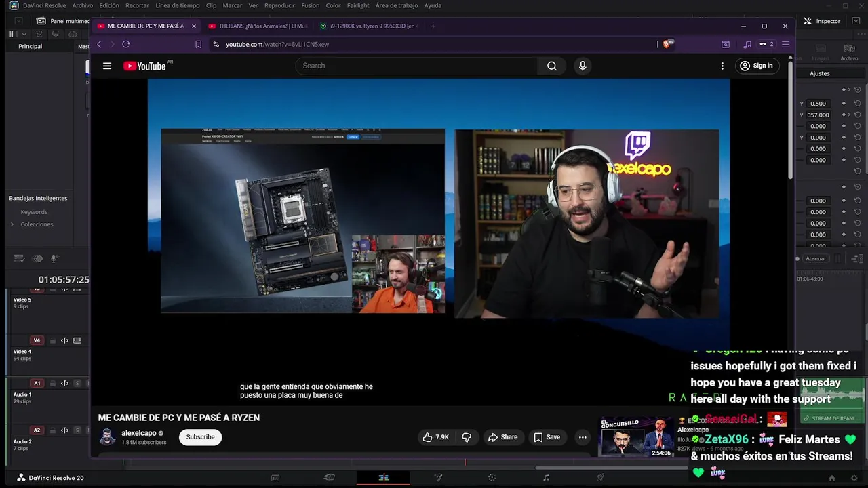868x488 pixels.
Task: Toggle the V4 destination control
Action: pyautogui.click(x=37, y=340)
